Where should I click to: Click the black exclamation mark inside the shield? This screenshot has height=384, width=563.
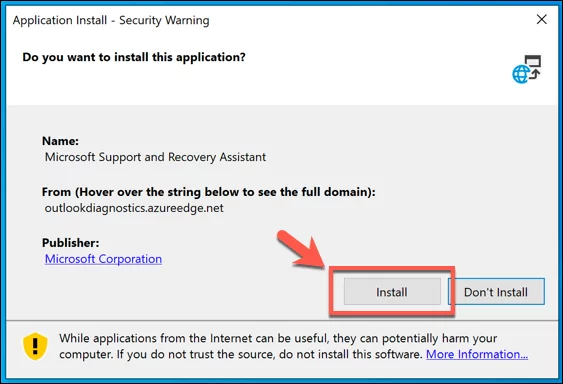[x=35, y=346]
